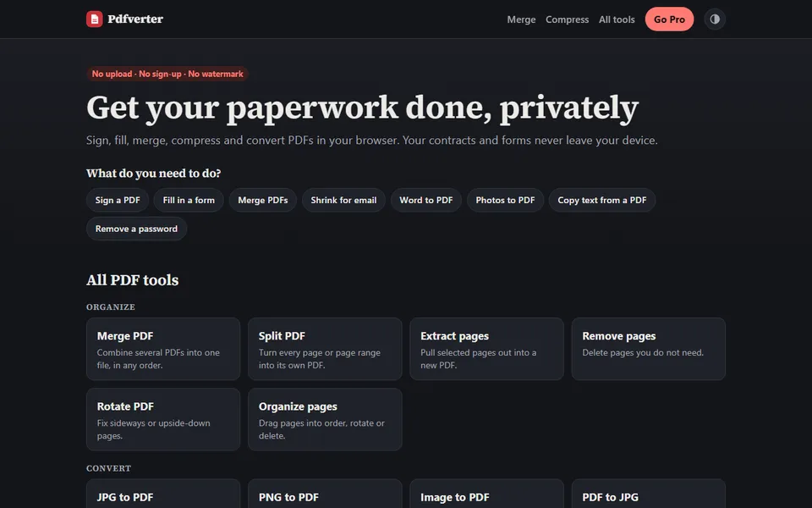Screen dimensions: 812x508
Task: Open the Merge nav link
Action: [521, 19]
